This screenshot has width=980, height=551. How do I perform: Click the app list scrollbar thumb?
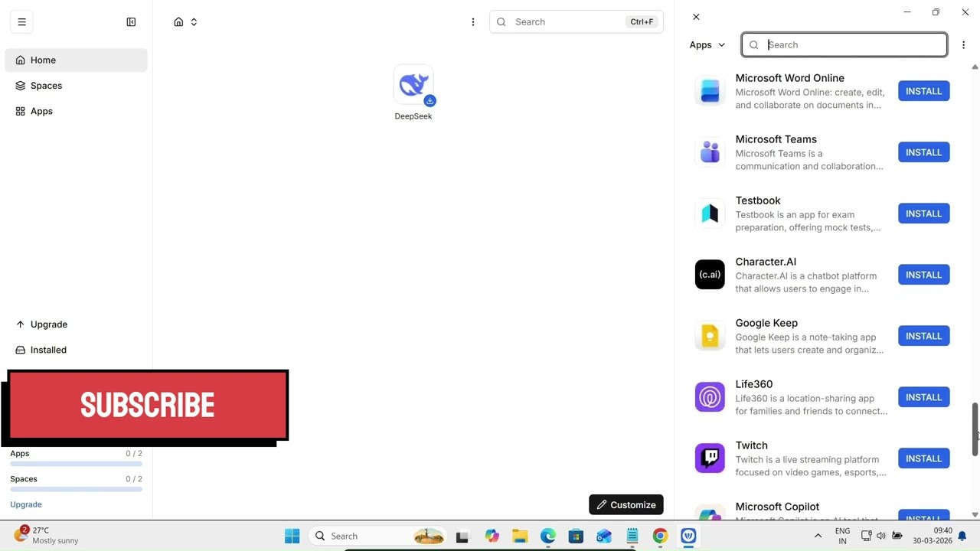975,429
